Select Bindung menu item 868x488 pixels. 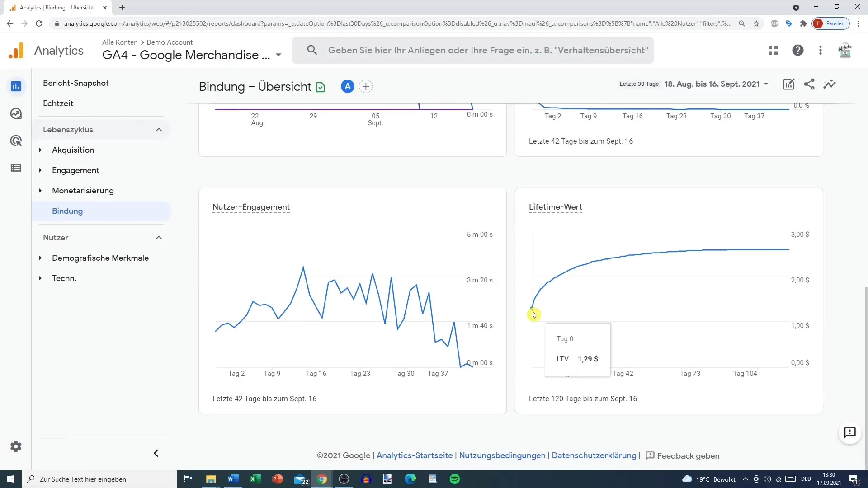[67, 210]
